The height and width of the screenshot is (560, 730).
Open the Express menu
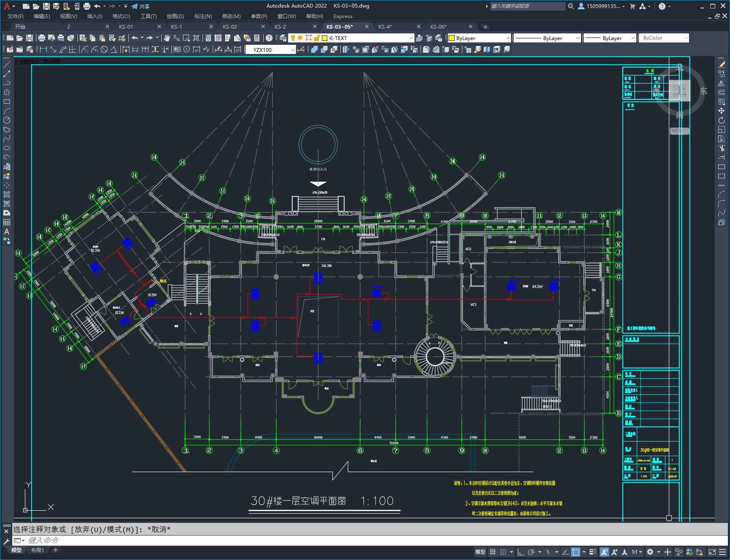[x=343, y=16]
